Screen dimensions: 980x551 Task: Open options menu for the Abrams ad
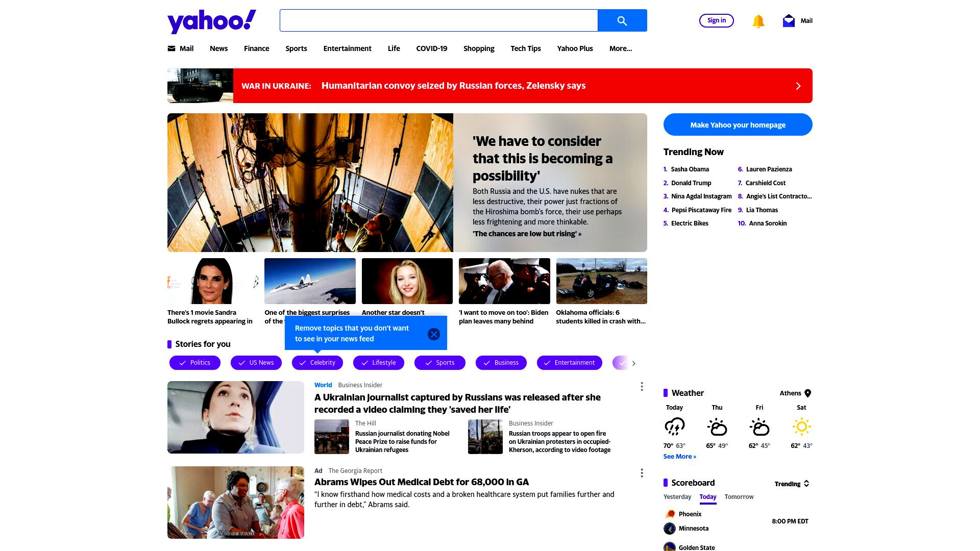[x=642, y=473]
